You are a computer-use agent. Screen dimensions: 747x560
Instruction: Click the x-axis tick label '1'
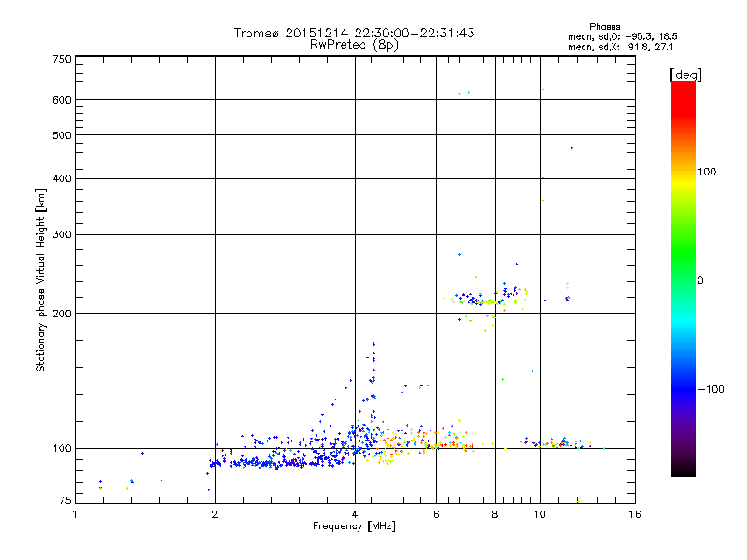click(75, 514)
